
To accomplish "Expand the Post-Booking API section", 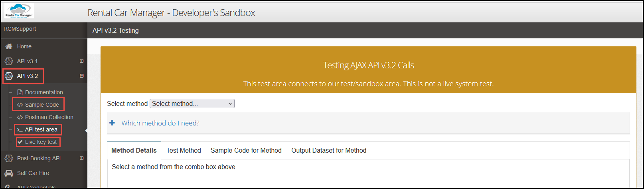I will pyautogui.click(x=82, y=158).
